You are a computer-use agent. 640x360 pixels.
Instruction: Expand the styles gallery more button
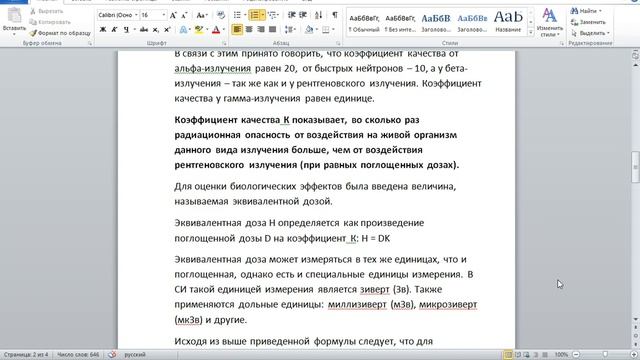tap(531, 32)
